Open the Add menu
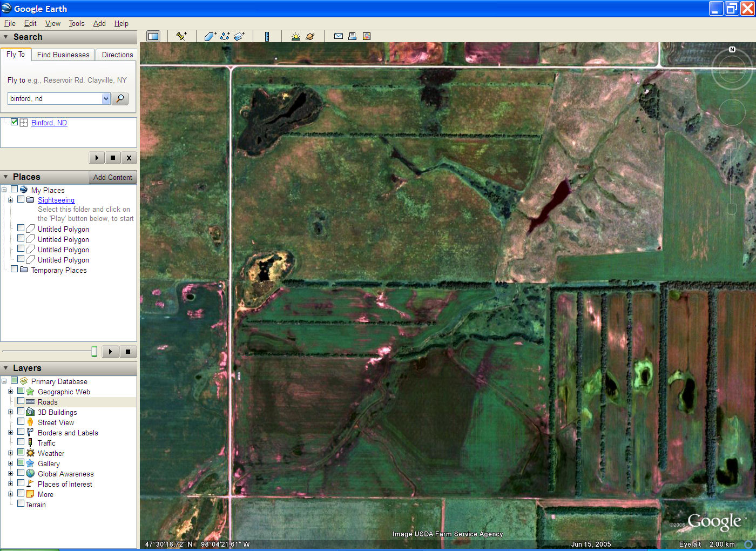Viewport: 756px width, 551px height. [99, 23]
